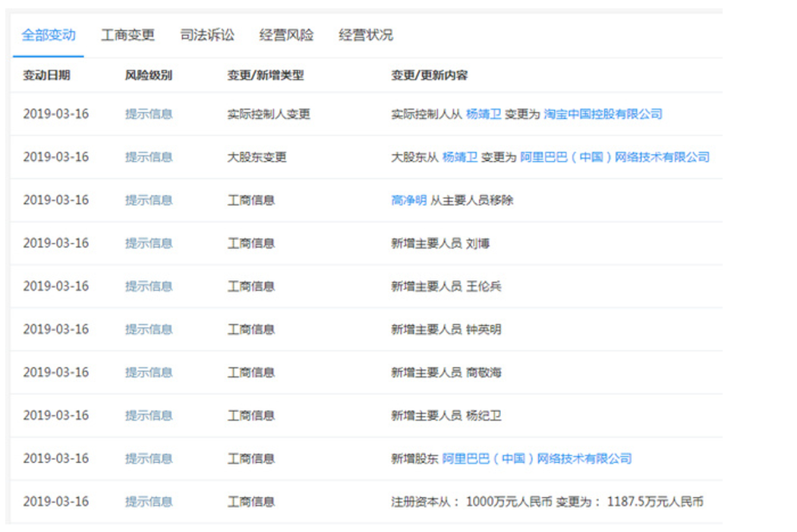Click 提示信息 in the 王伦兵 row
Image resolution: width=797 pixels, height=532 pixels.
(x=149, y=286)
